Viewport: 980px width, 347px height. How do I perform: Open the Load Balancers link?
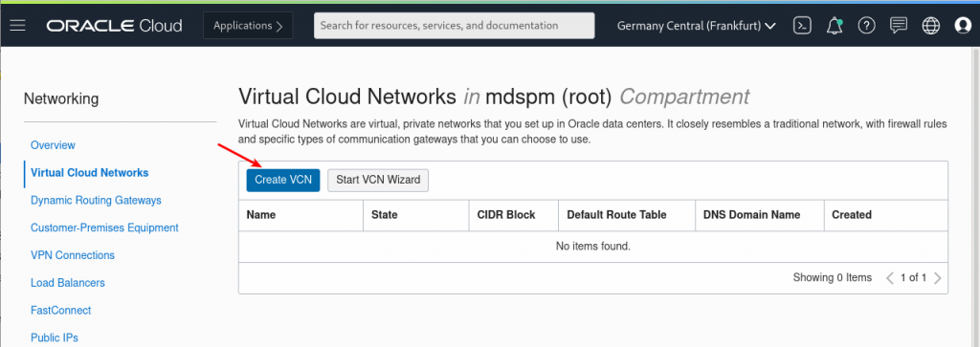click(68, 283)
